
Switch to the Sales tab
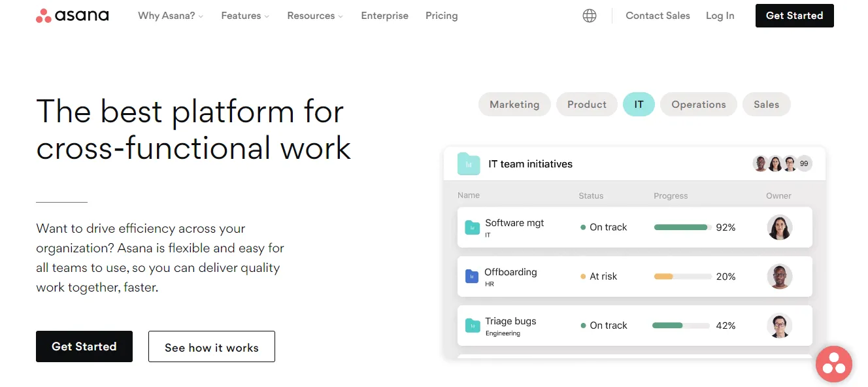click(766, 105)
